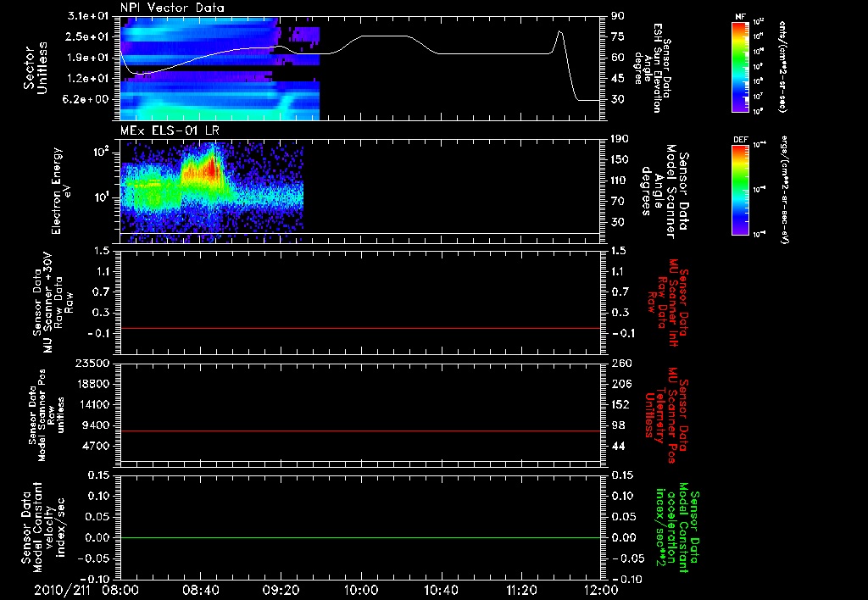Click the "3.1e+01" Sector axis value

click(88, 16)
